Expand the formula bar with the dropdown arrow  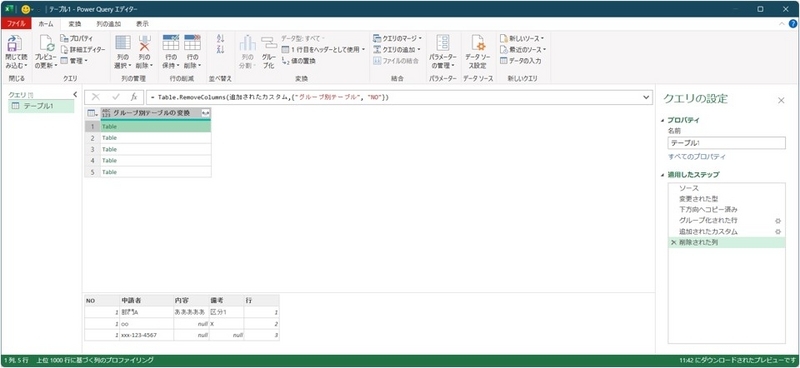pyautogui.click(x=646, y=97)
